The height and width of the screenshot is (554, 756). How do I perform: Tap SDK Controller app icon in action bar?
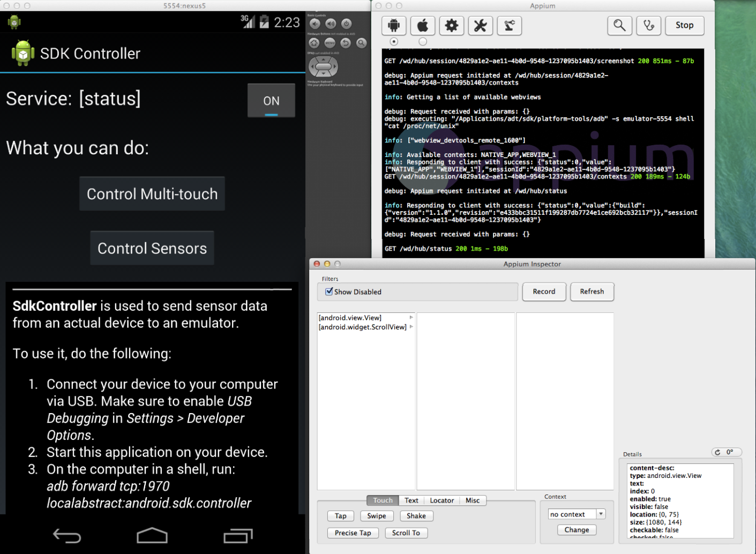[x=23, y=53]
